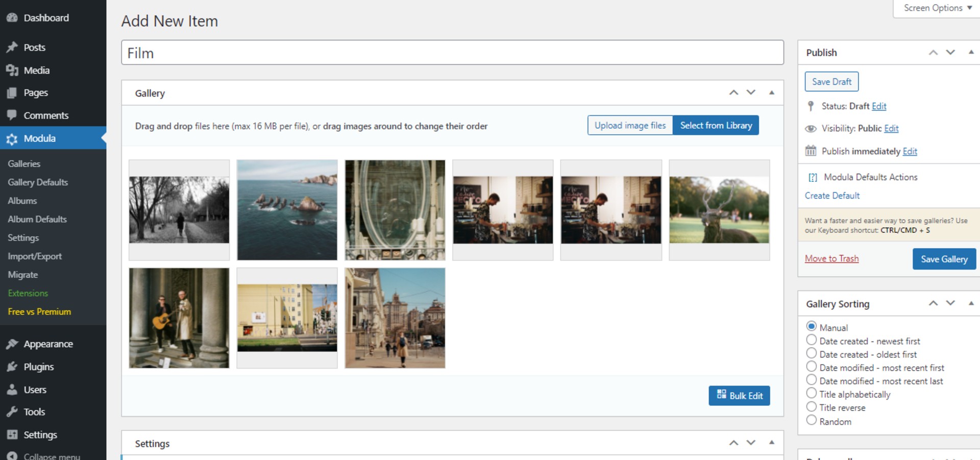
Task: Click the Collapse menu arrow icon
Action: click(12, 456)
